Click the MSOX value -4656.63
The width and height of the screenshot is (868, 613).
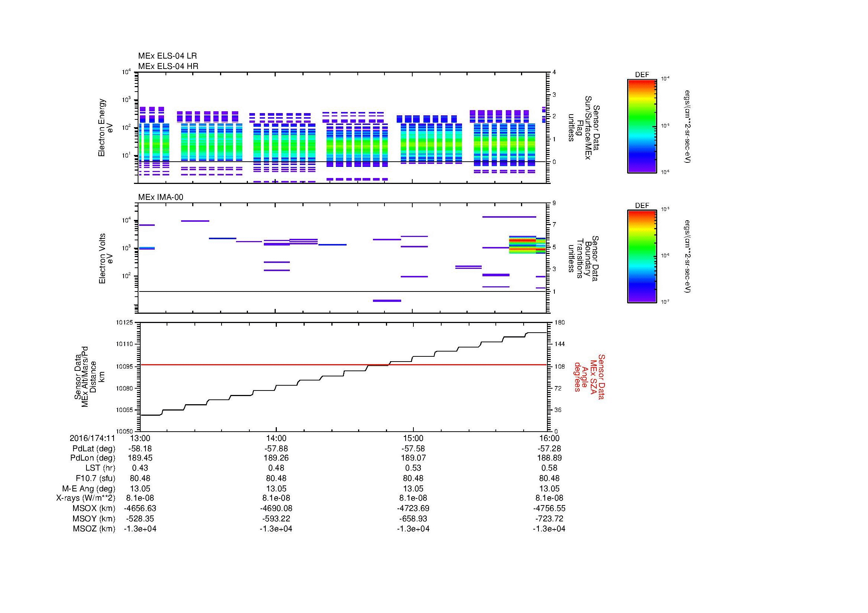point(140,508)
